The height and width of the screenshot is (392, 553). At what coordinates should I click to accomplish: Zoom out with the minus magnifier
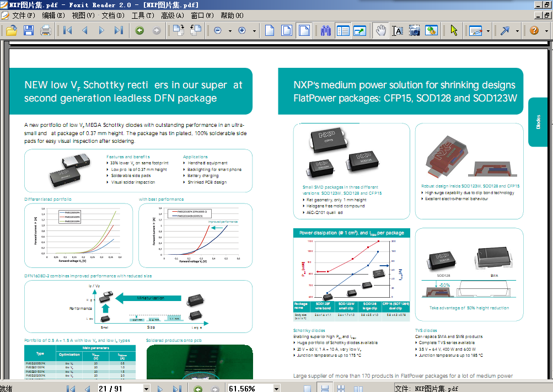[218, 31]
